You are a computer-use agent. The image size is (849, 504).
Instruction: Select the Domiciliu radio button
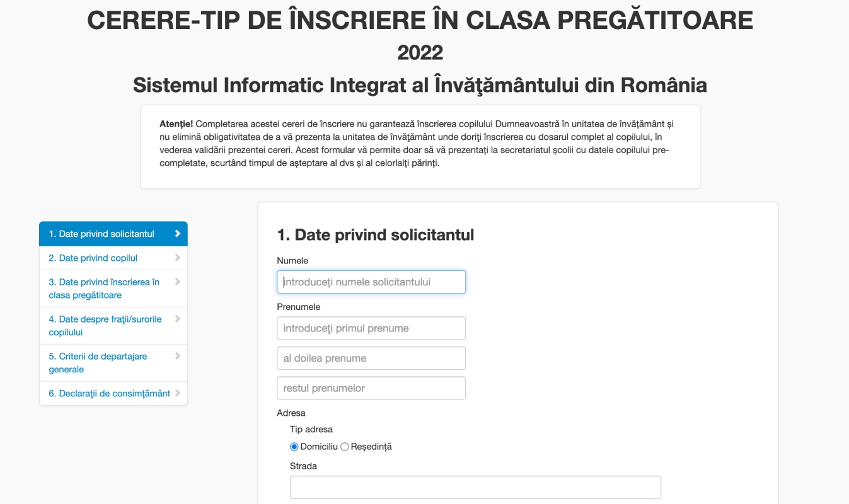294,447
